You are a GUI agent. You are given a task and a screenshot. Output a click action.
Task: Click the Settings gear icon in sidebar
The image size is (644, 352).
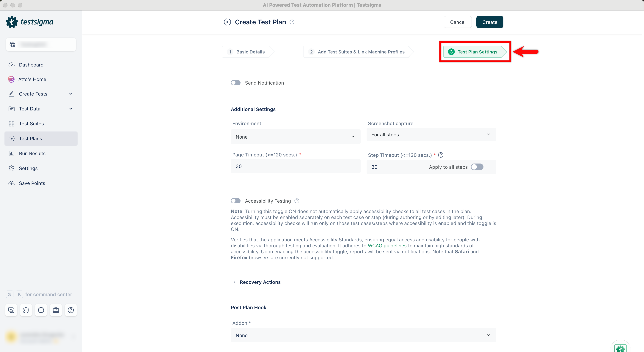[12, 169]
